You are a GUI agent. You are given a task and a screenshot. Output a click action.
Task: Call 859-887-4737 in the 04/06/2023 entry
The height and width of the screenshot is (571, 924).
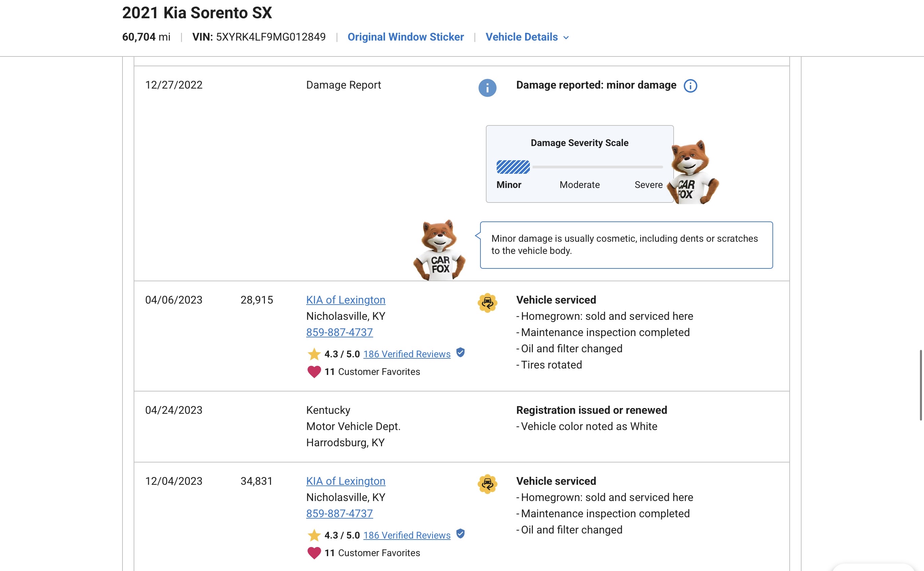click(339, 332)
